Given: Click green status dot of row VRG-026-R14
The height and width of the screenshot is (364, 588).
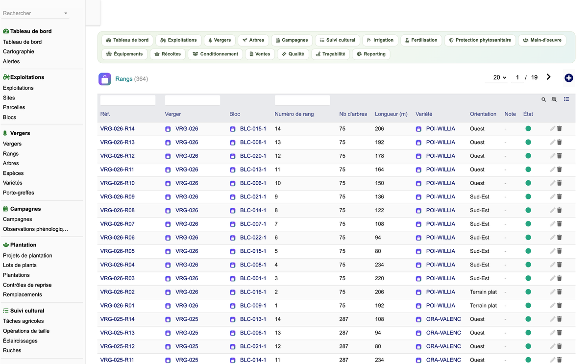Looking at the screenshot, I should point(528,129).
